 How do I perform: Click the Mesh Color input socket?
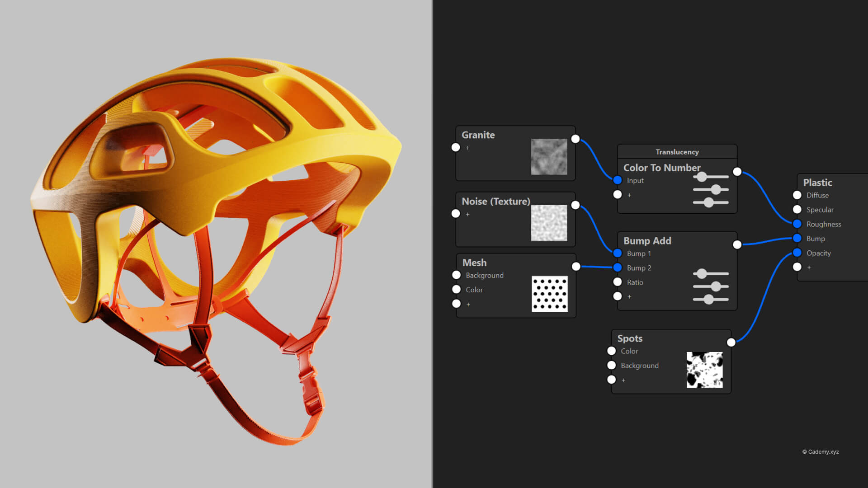(456, 290)
